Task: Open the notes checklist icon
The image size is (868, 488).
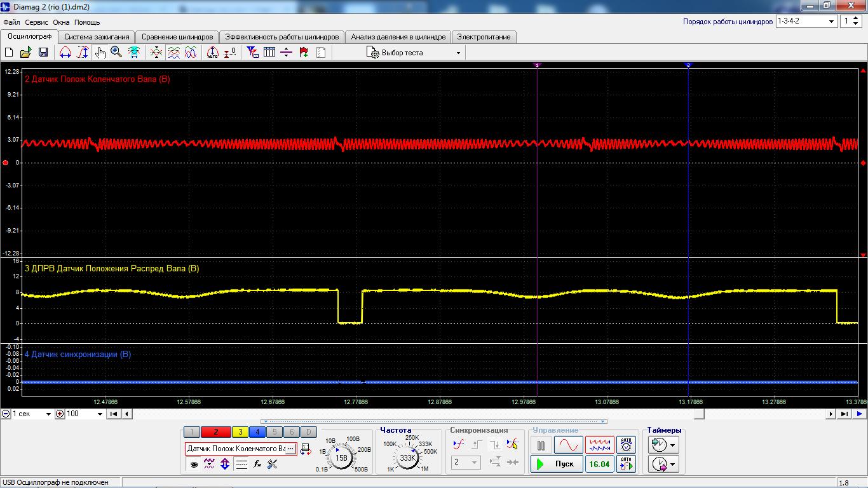Action: (x=321, y=53)
